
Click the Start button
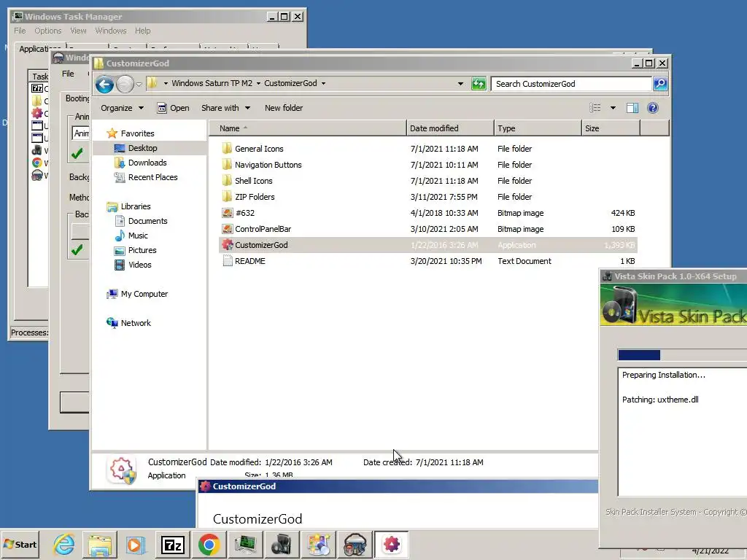tap(20, 544)
